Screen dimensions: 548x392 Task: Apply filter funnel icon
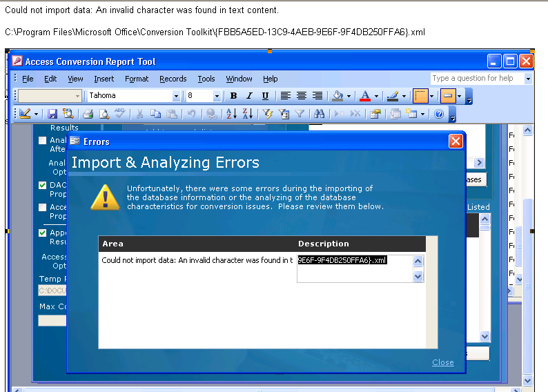click(300, 114)
